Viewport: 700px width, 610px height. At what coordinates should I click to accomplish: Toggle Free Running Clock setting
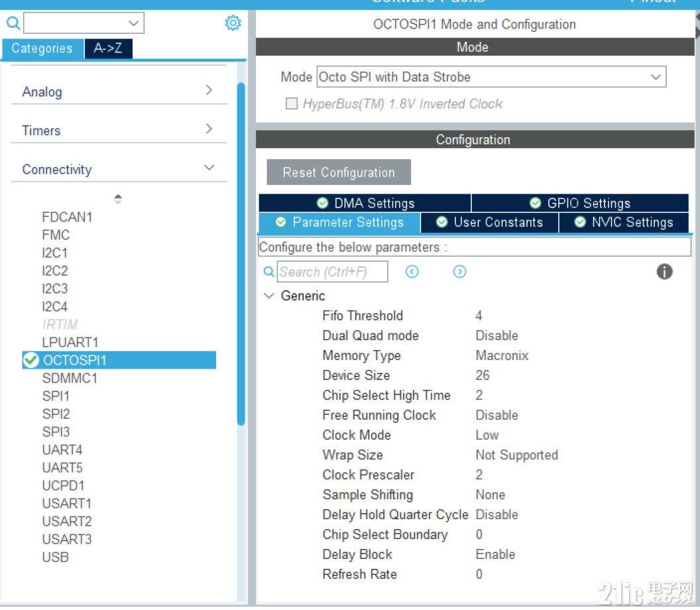click(x=496, y=415)
